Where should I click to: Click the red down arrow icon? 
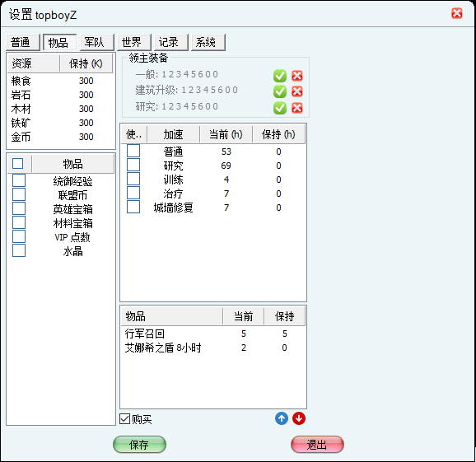[299, 418]
